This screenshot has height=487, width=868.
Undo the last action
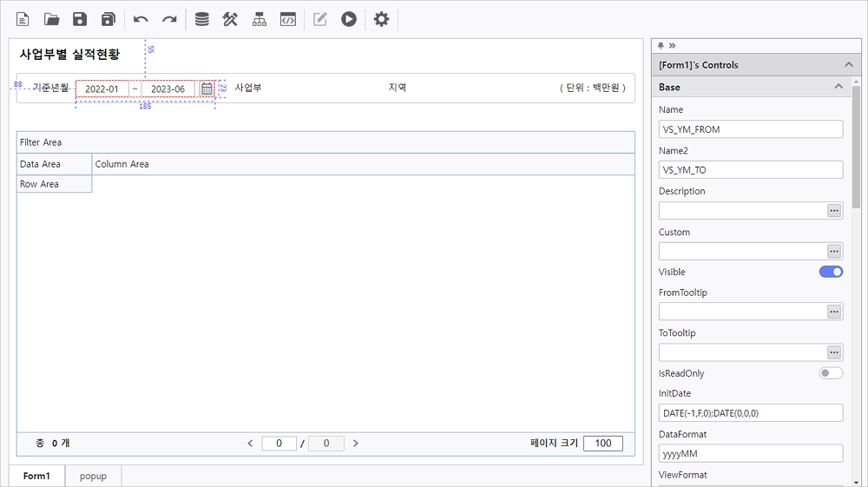(141, 19)
